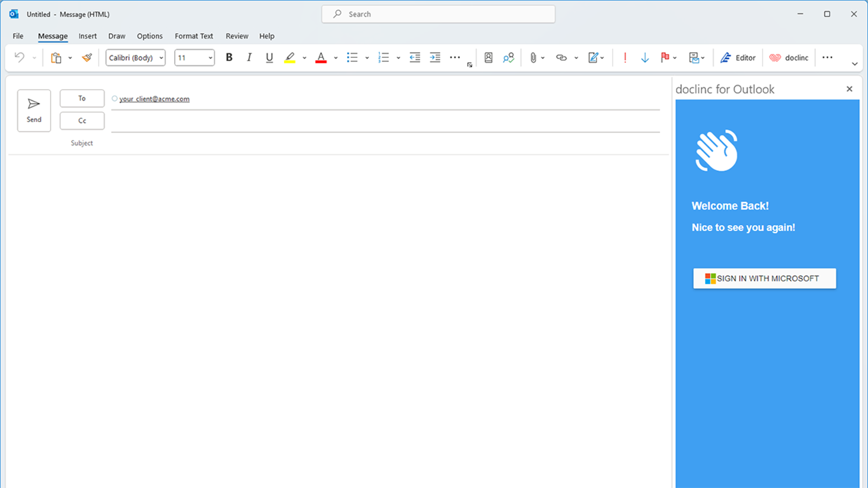Click the To recipients button
The image size is (868, 488).
point(82,98)
